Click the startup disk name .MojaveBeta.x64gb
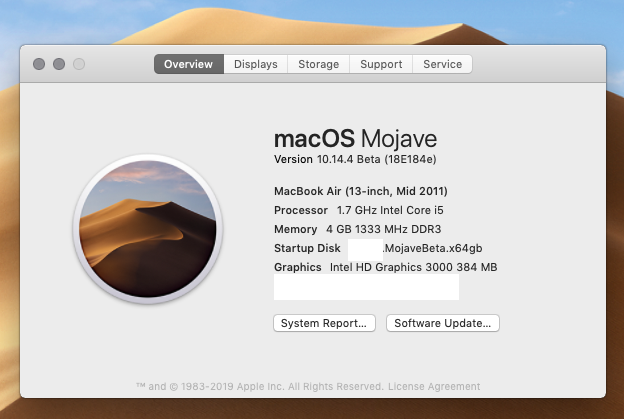 pyautogui.click(x=432, y=248)
